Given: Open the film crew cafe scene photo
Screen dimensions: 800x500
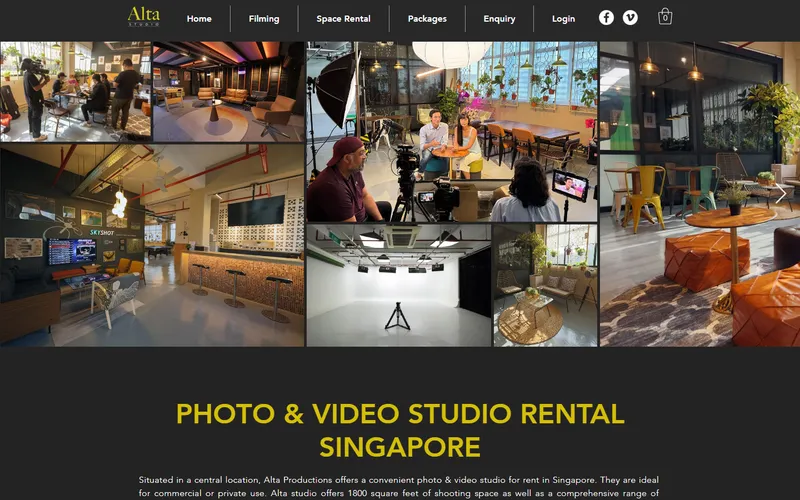Looking at the screenshot, I should pyautogui.click(x=76, y=91).
